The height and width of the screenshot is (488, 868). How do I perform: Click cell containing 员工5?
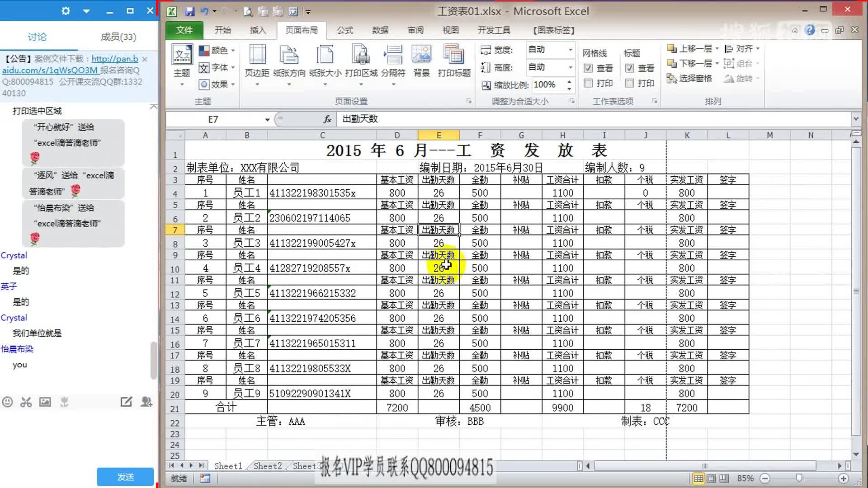point(246,293)
